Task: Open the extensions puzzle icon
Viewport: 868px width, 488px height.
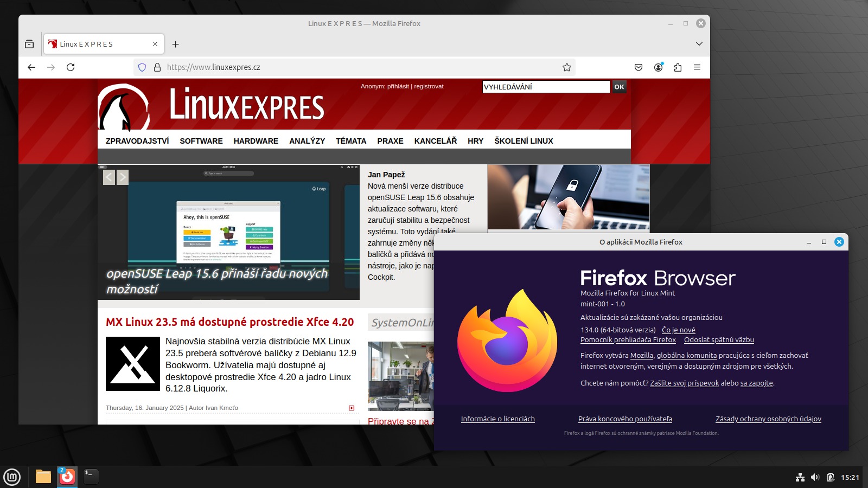Action: point(678,67)
